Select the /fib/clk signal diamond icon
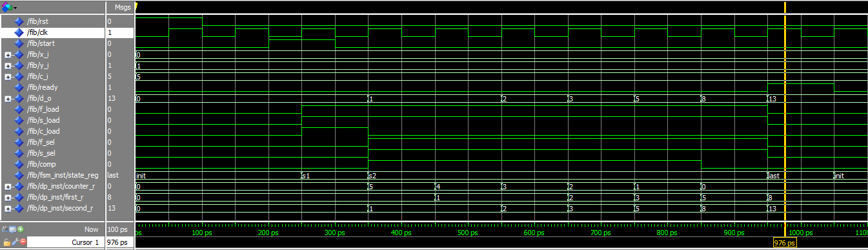The image size is (868, 250). click(19, 32)
